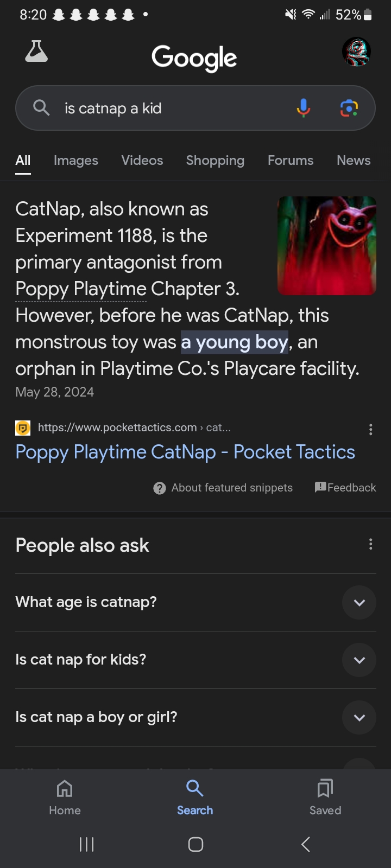Screen dimensions: 391x868
Task: Go to the Saved tab
Action: click(x=325, y=796)
